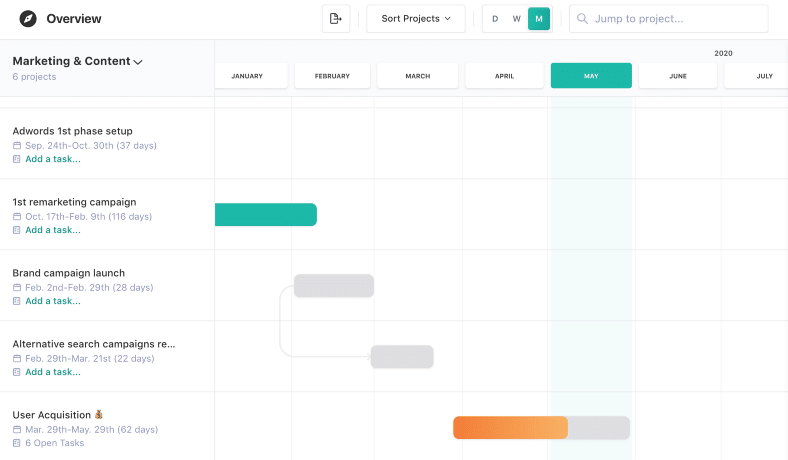The height and width of the screenshot is (460, 788).
Task: Click the Mar. 29th-May. 29th (62 days) date range
Action: 91,429
